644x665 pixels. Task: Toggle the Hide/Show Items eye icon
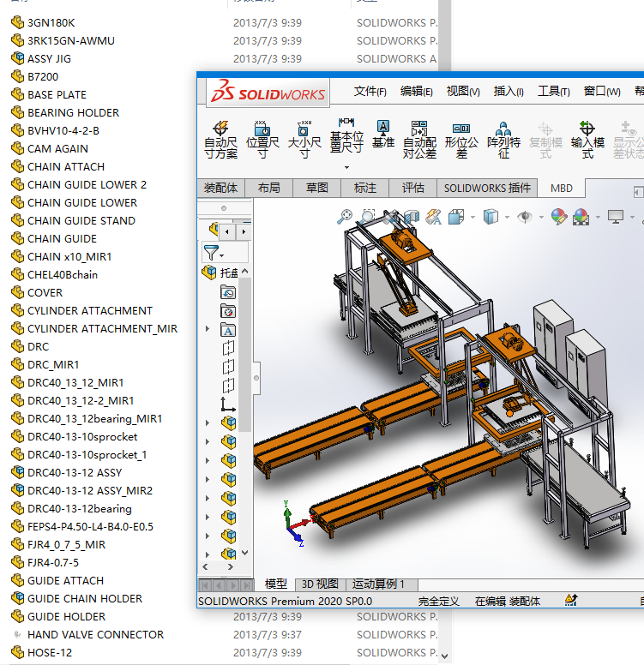pyautogui.click(x=524, y=217)
